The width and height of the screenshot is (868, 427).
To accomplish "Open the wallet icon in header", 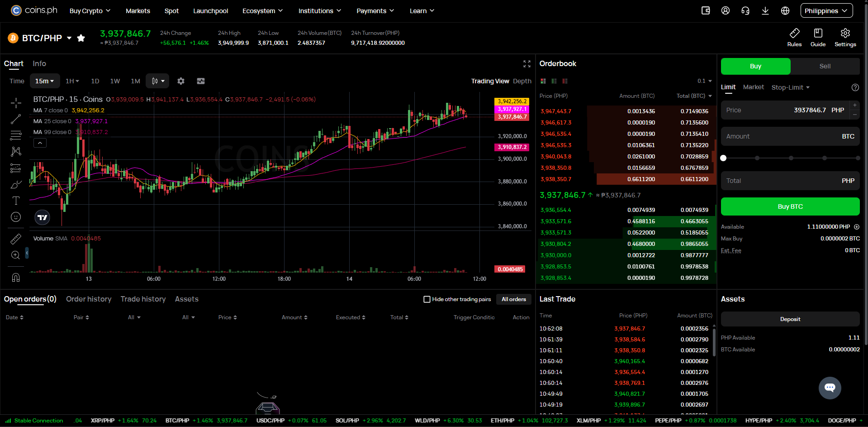I will click(x=706, y=10).
